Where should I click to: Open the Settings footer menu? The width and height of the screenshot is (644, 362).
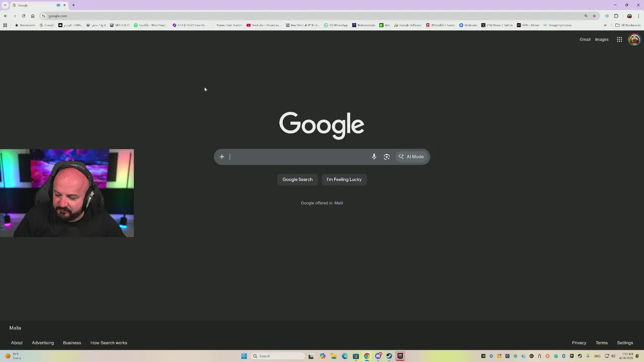pos(625,343)
